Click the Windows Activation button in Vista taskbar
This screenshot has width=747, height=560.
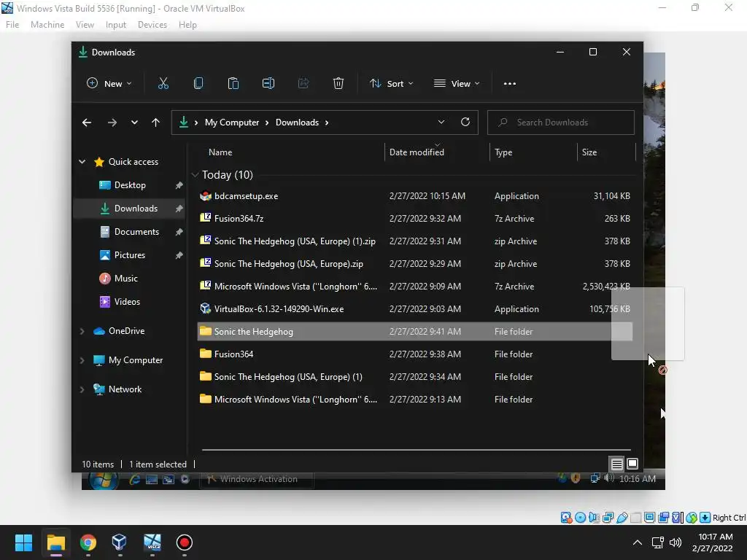click(256, 479)
